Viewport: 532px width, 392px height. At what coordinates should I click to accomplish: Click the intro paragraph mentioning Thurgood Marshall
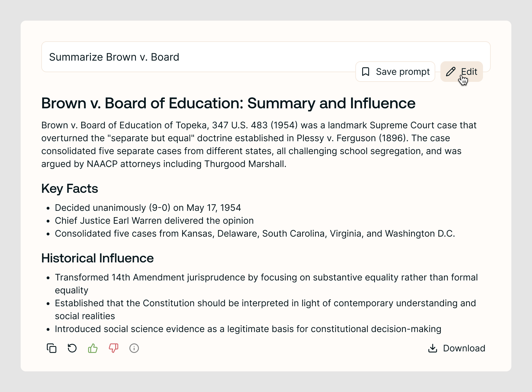[259, 144]
